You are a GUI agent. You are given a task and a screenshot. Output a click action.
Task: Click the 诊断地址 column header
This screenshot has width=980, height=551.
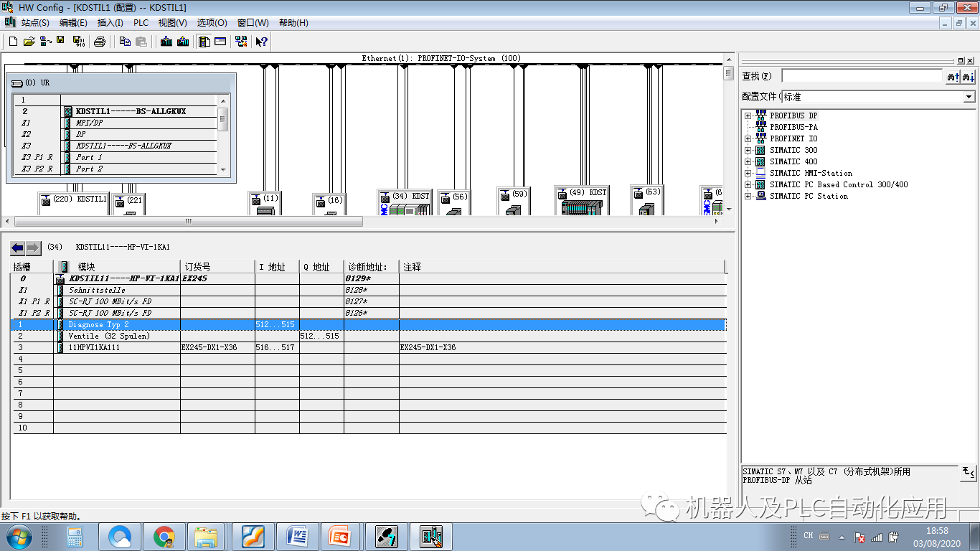pyautogui.click(x=371, y=267)
